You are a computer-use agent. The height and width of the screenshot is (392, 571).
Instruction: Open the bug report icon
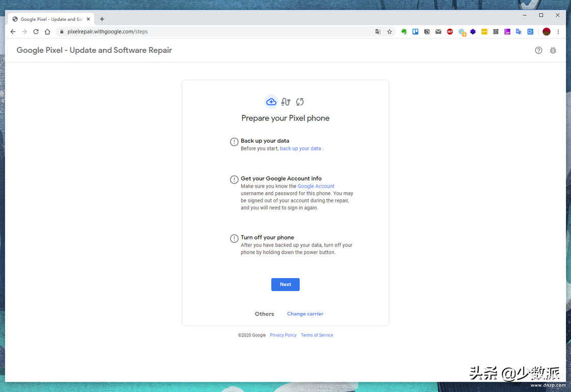click(553, 50)
